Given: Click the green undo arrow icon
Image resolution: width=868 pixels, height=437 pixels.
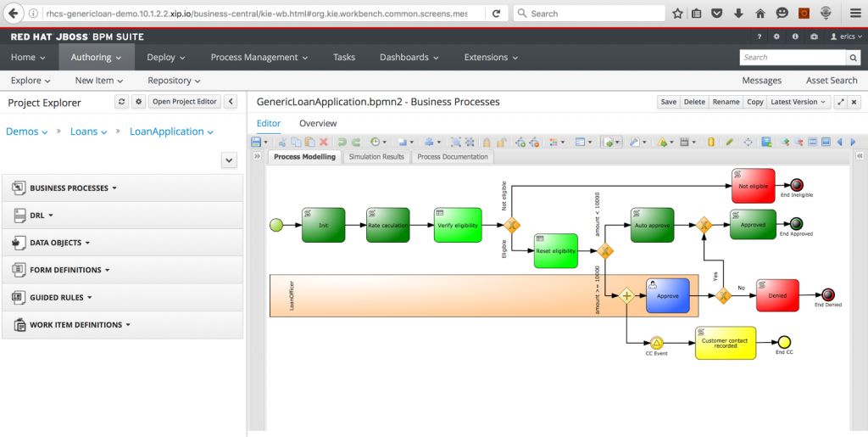Looking at the screenshot, I should (342, 143).
